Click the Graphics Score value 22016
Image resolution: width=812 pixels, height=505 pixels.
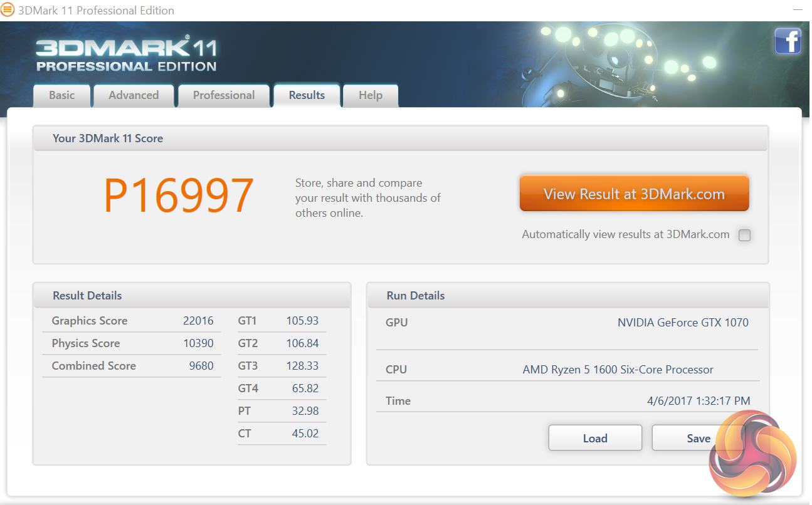point(198,321)
